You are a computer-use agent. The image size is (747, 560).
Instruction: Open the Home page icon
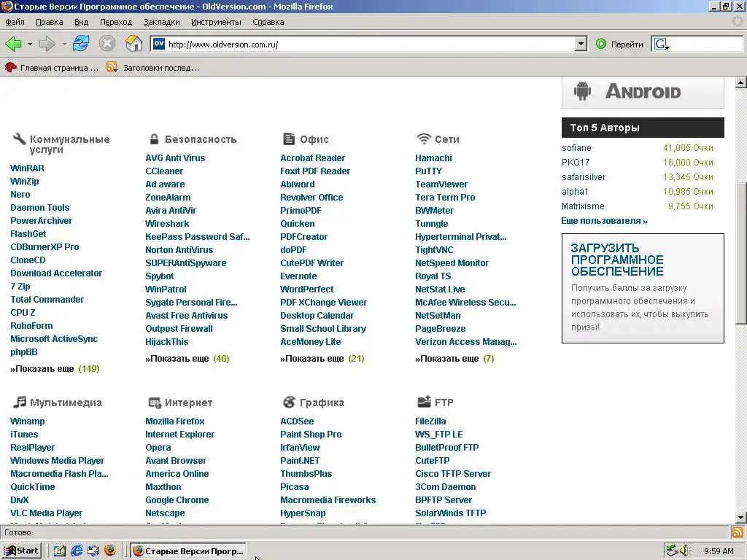[x=134, y=44]
